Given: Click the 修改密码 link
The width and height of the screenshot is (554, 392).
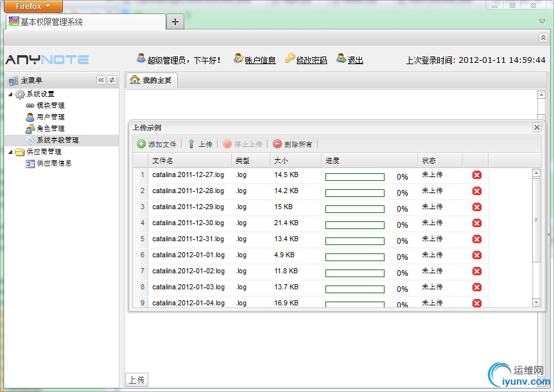Looking at the screenshot, I should [311, 60].
